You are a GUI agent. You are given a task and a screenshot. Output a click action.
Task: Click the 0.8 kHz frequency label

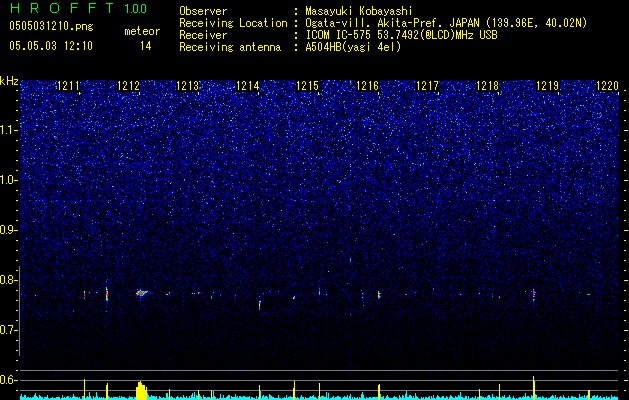(9, 280)
